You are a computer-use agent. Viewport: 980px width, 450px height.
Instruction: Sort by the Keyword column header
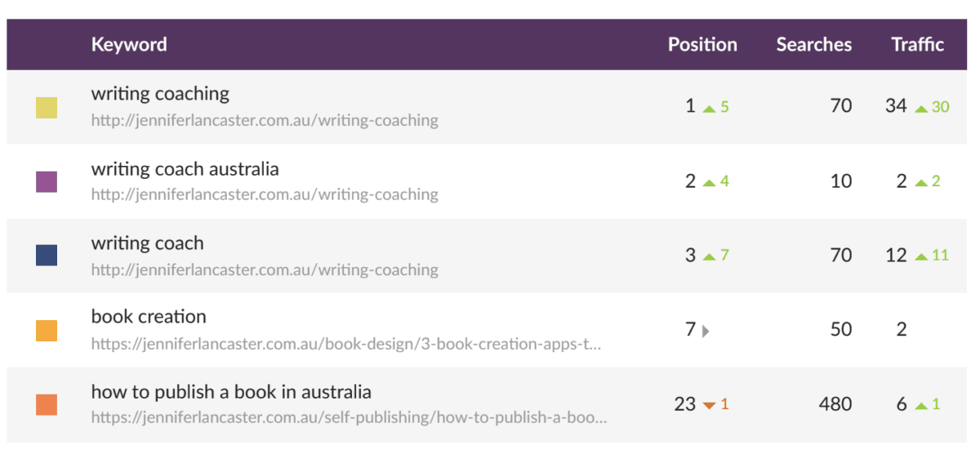click(129, 44)
